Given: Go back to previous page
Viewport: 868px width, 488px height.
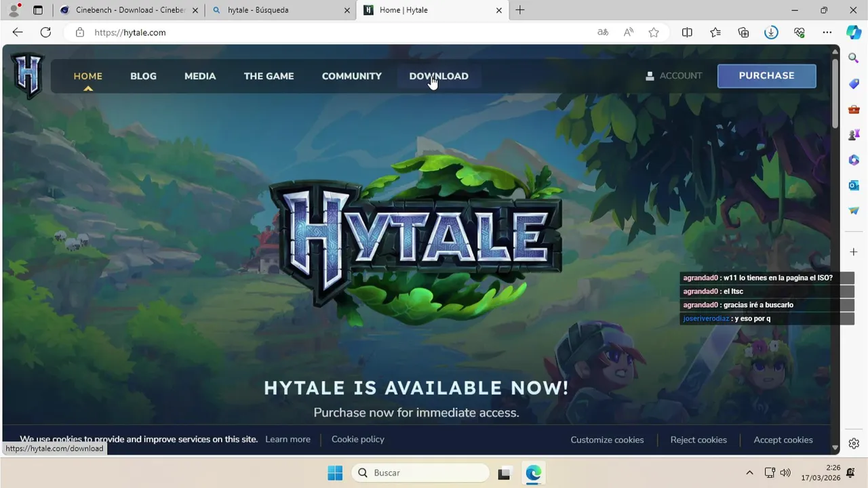Looking at the screenshot, I should pos(18,33).
